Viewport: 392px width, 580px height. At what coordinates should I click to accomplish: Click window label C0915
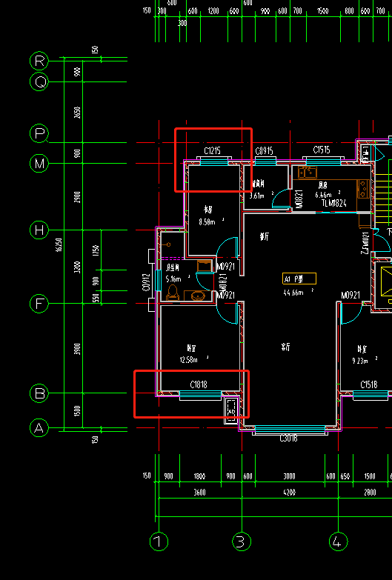tap(265, 151)
